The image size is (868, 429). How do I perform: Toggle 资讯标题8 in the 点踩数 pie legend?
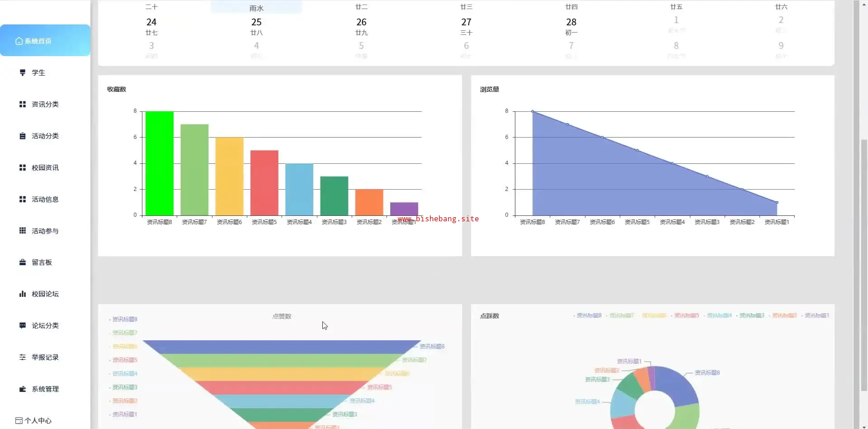588,315
